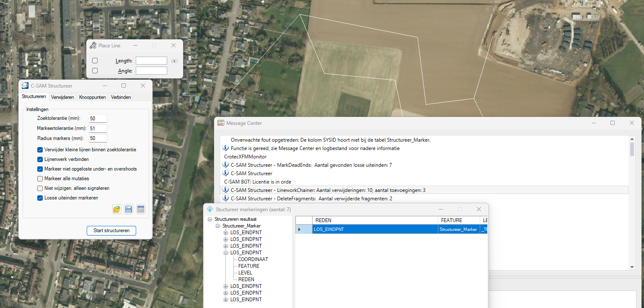Click info icon of the 'Functie is gereed' message
644x308 pixels.
point(225,148)
